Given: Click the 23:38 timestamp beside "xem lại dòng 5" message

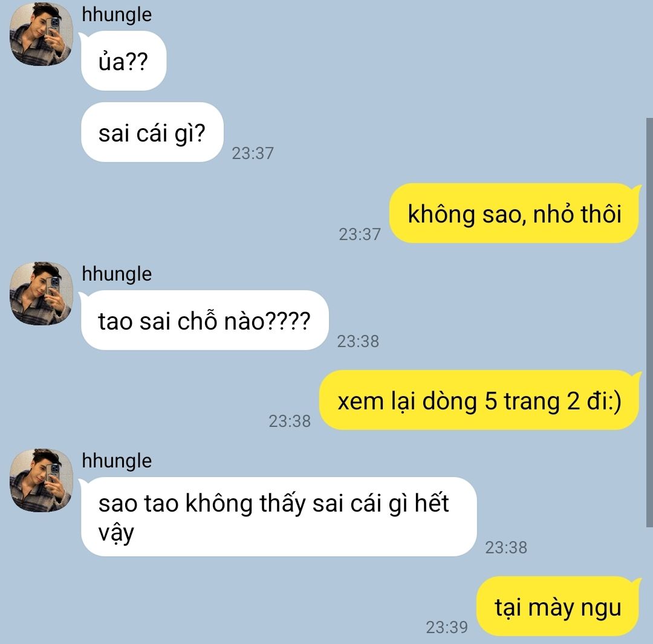Looking at the screenshot, I should pos(290,421).
